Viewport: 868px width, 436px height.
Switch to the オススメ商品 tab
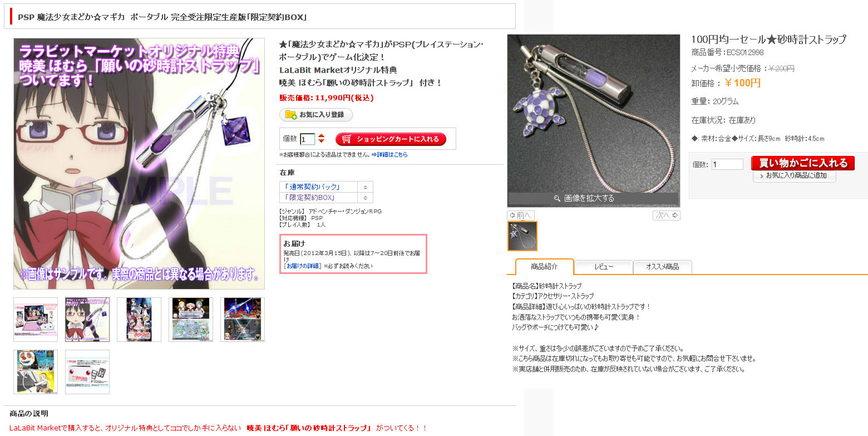click(663, 267)
